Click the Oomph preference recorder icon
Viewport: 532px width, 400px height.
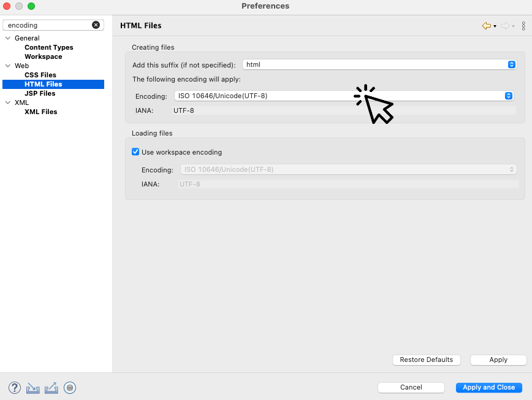[x=70, y=388]
